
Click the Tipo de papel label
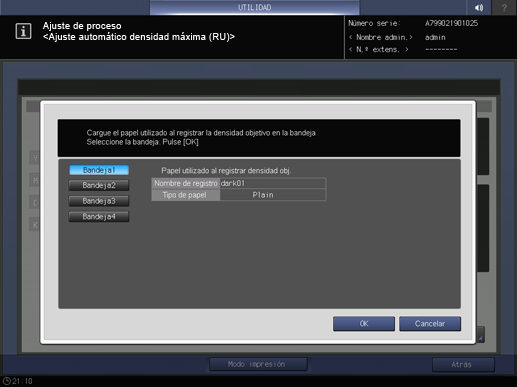186,195
